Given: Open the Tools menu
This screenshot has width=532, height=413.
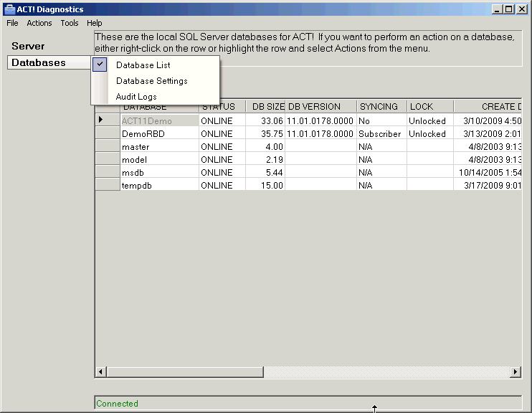Looking at the screenshot, I should click(x=70, y=23).
